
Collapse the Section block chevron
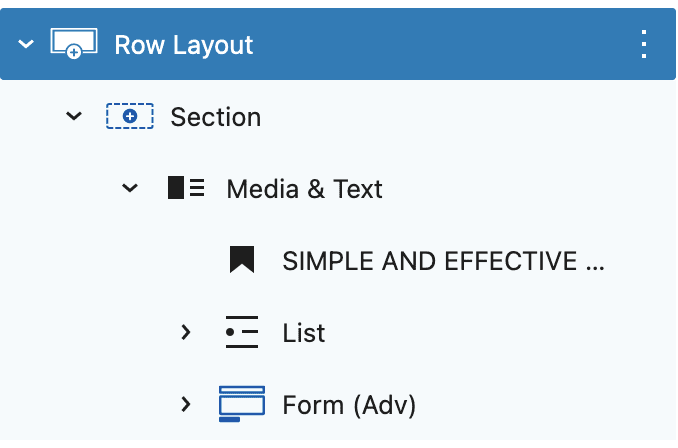74,116
